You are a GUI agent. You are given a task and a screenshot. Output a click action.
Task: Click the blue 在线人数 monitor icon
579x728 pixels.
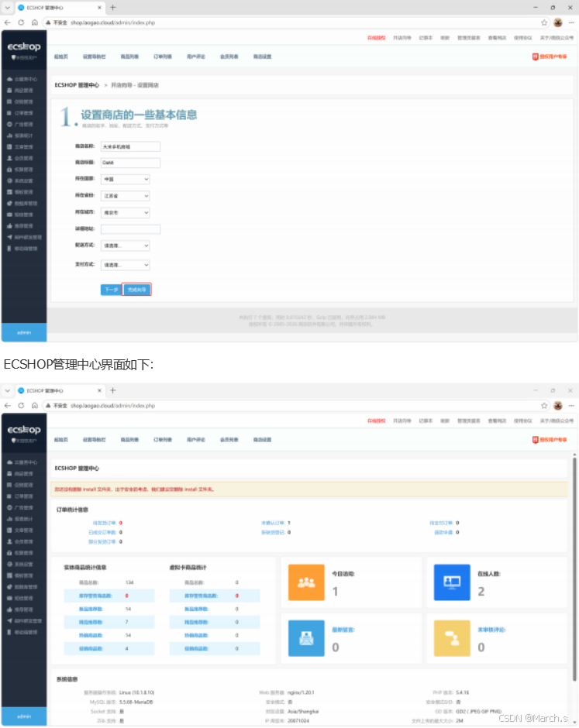coord(452,582)
